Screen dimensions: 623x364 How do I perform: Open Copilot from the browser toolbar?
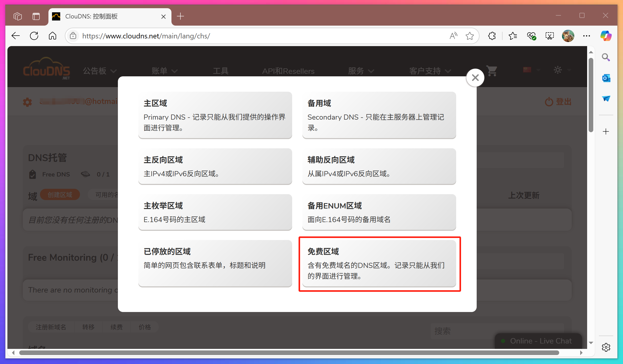[x=606, y=36]
